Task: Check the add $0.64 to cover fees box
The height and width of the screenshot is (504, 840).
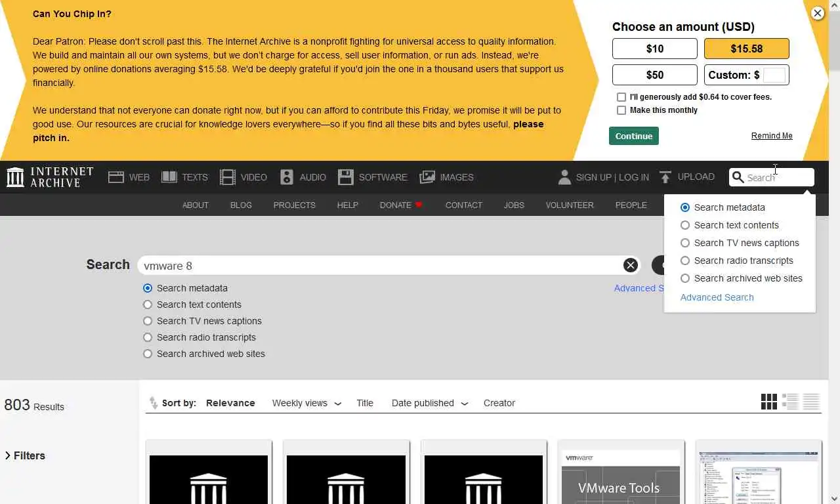Action: tap(621, 97)
